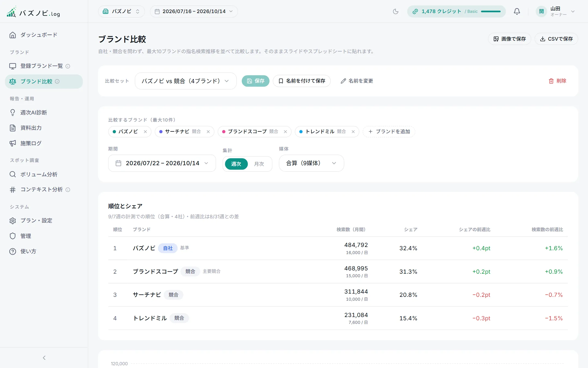
Task: Remove サーチナビ brand chip
Action: tap(208, 132)
